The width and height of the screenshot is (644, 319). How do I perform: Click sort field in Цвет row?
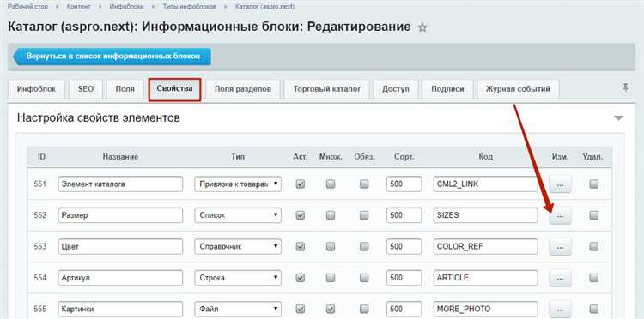point(404,246)
